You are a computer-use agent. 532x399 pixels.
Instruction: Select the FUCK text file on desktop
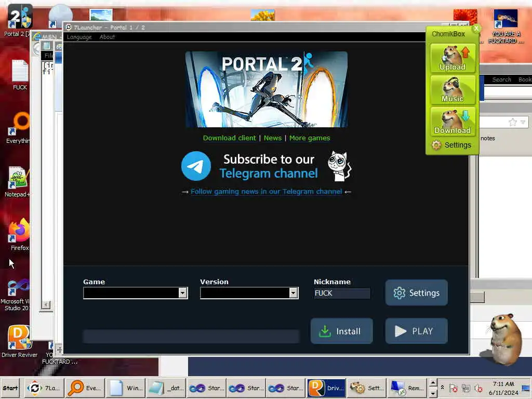[20, 75]
